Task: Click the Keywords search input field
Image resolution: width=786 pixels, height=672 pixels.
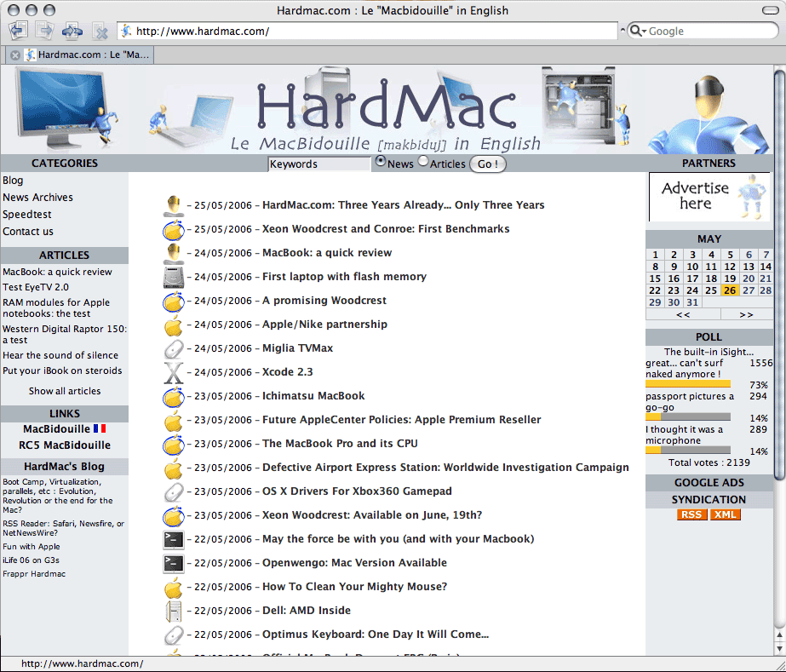Action: 319,164
